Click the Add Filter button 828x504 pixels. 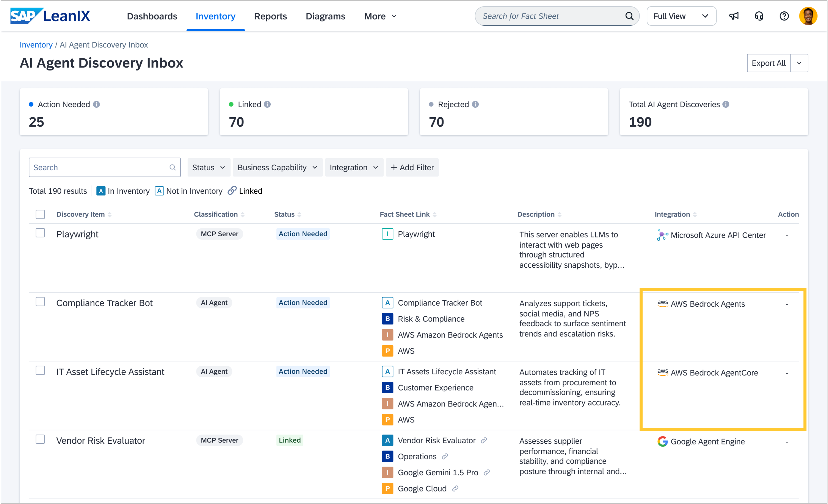click(412, 167)
